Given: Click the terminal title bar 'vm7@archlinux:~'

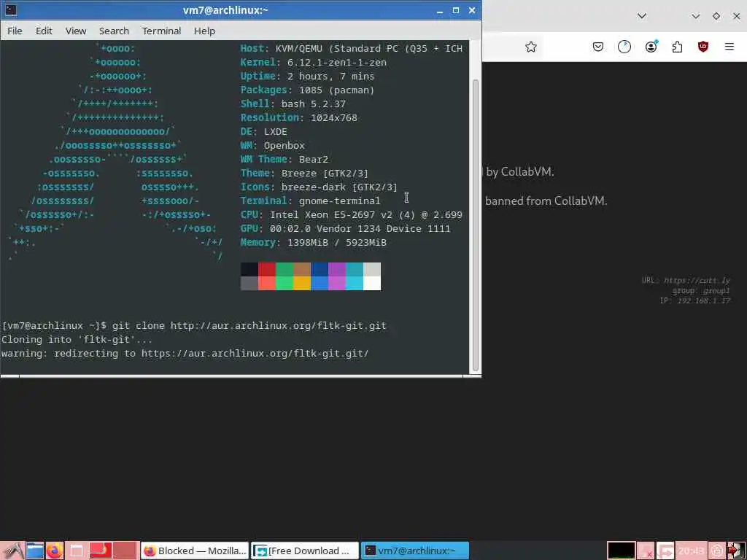Looking at the screenshot, I should [225, 10].
